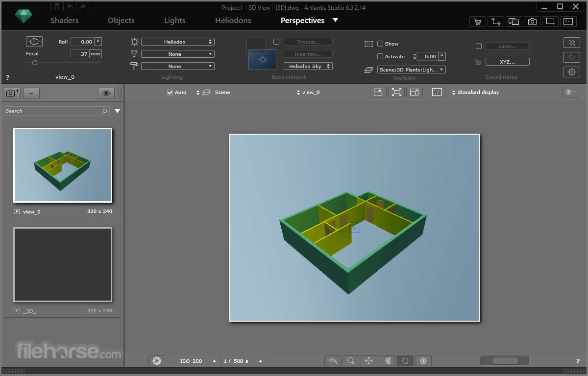Click the aperture shutter icon at bottom
This screenshot has width=588, height=376.
tap(157, 361)
